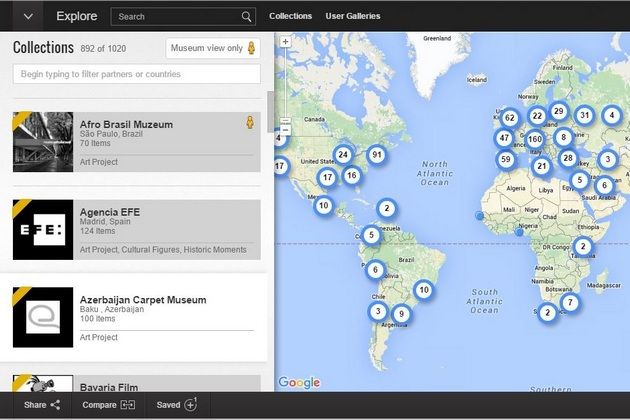Click map cluster marker 29
The height and width of the screenshot is (420, 630).
(x=558, y=111)
